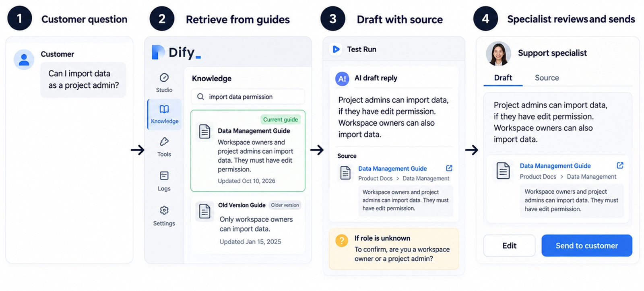Click the Test Run play icon

pos(336,49)
